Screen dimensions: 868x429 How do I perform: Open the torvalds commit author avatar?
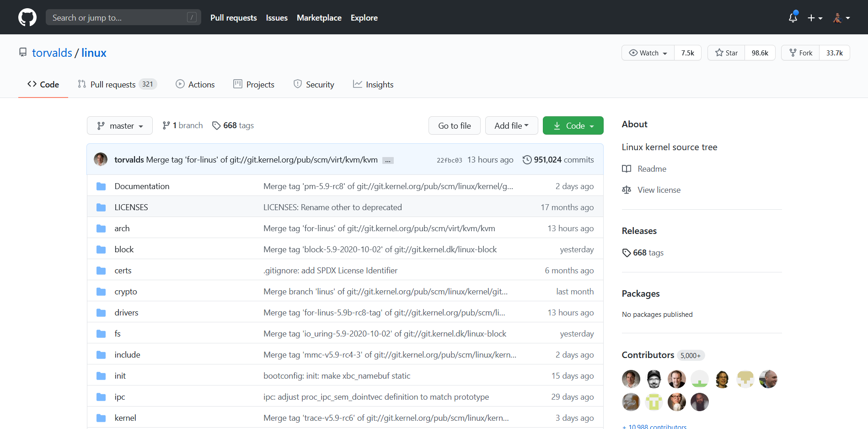click(101, 159)
